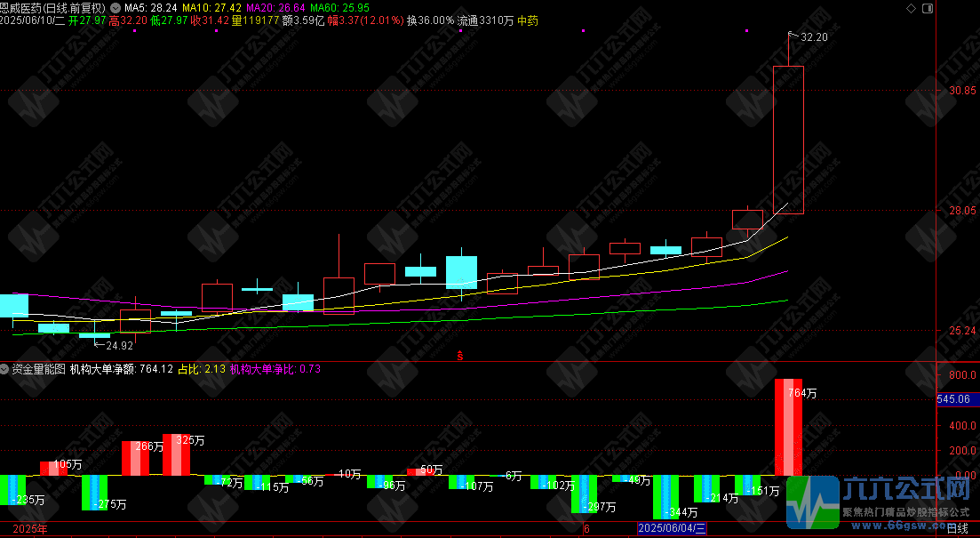980x538 pixels.
Task: Click the diamond icon at chart top-right
Action: [x=909, y=7]
